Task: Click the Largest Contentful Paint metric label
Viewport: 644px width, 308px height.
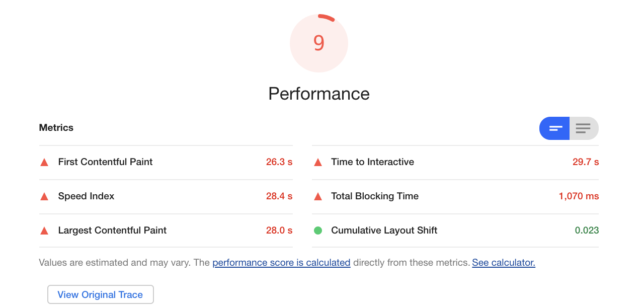Action: (112, 230)
